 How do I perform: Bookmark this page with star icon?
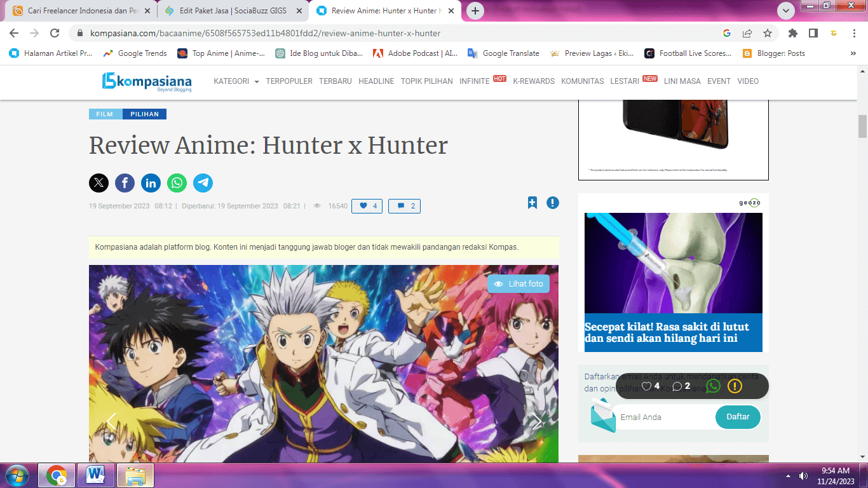(768, 33)
